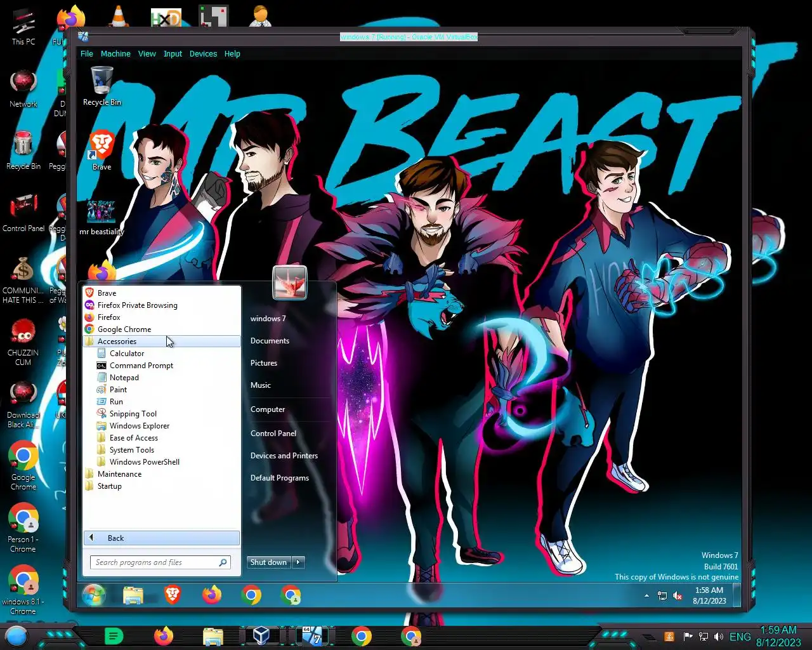Open the host taskbar Firefox icon
The image size is (812, 650).
pyautogui.click(x=164, y=635)
